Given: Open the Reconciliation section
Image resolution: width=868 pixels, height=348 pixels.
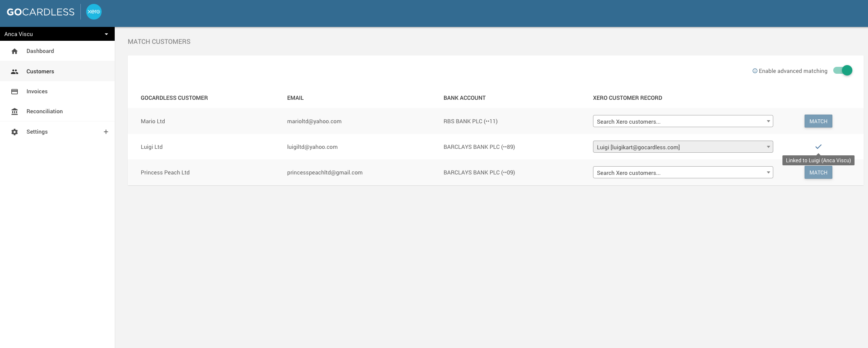Looking at the screenshot, I should 57,112.
